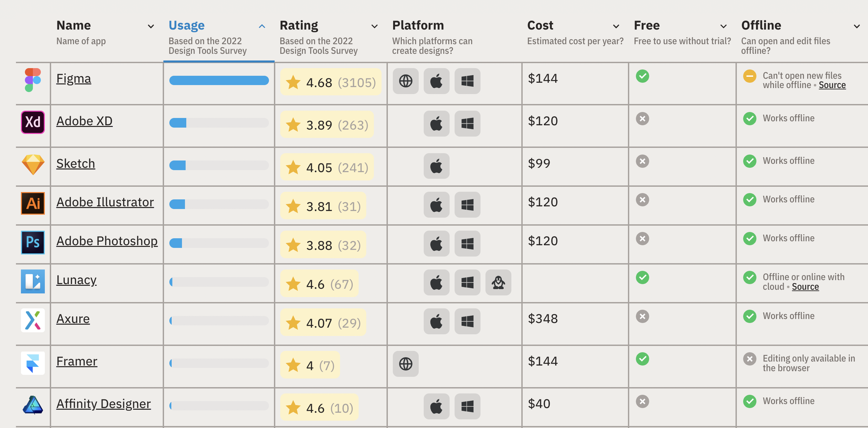
Task: Select the Platform column header
Action: click(418, 25)
